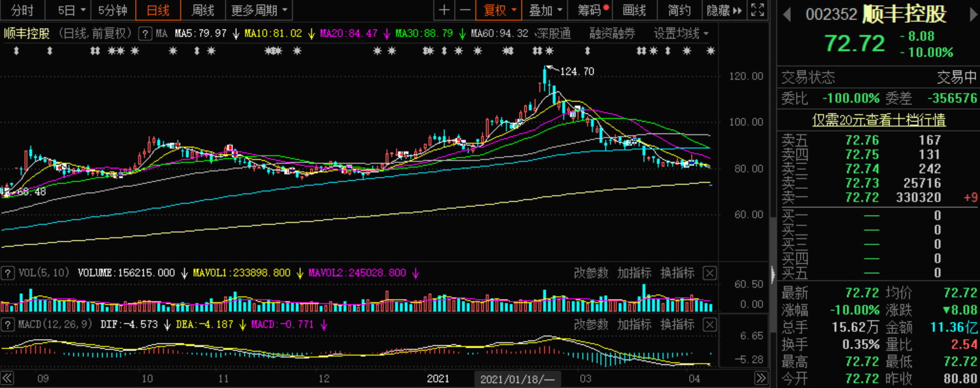Toggle fullscreen chart view icon
This screenshot has width=980, height=388.
pos(757,10)
